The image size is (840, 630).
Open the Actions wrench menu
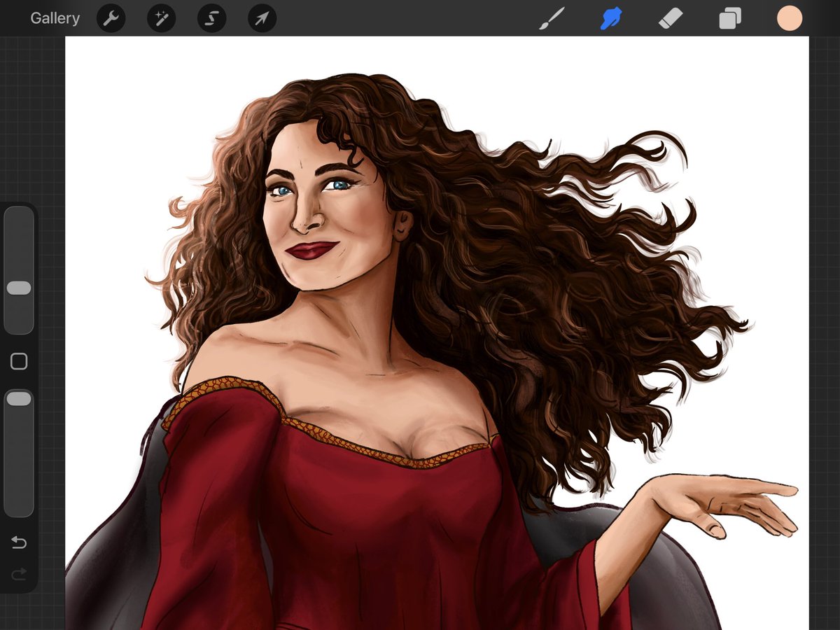point(111,18)
